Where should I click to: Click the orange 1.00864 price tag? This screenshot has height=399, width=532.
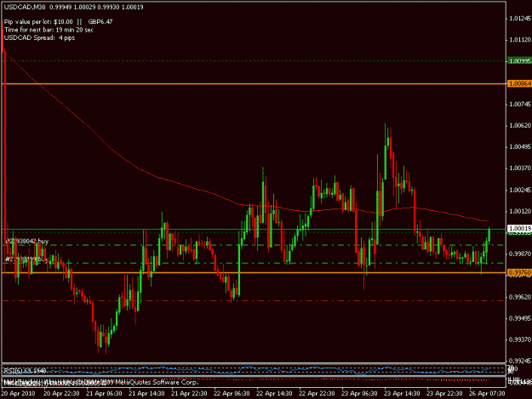[x=519, y=83]
